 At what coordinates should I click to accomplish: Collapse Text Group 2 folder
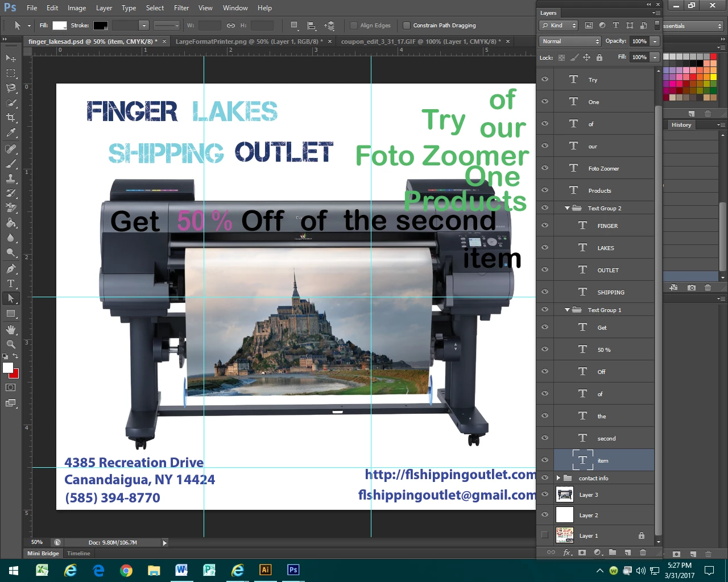click(x=567, y=209)
